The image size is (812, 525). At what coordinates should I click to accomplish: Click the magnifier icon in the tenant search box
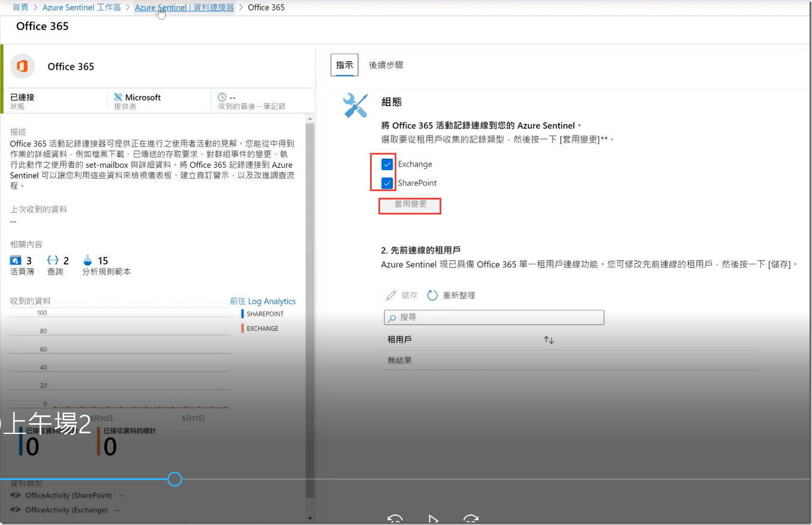pos(392,318)
